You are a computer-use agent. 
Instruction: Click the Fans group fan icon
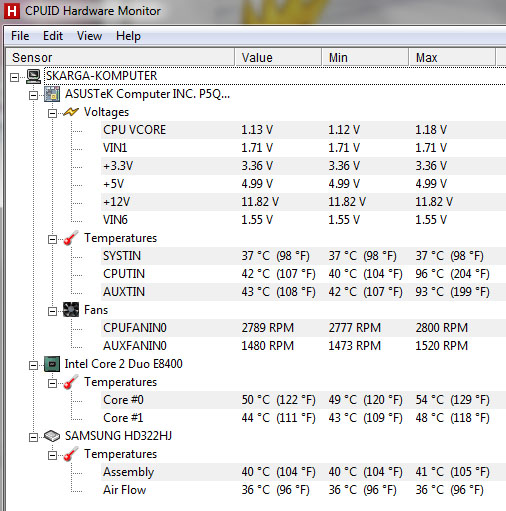pyautogui.click(x=71, y=310)
